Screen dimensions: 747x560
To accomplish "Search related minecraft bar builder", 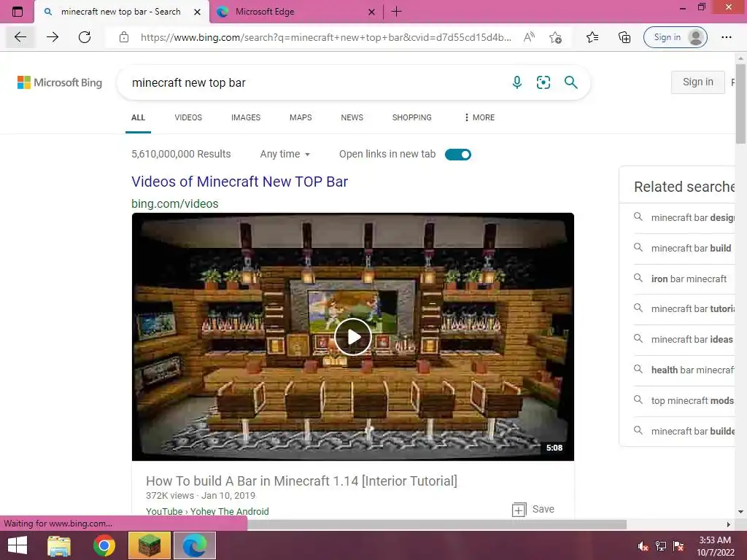I will coord(684,431).
